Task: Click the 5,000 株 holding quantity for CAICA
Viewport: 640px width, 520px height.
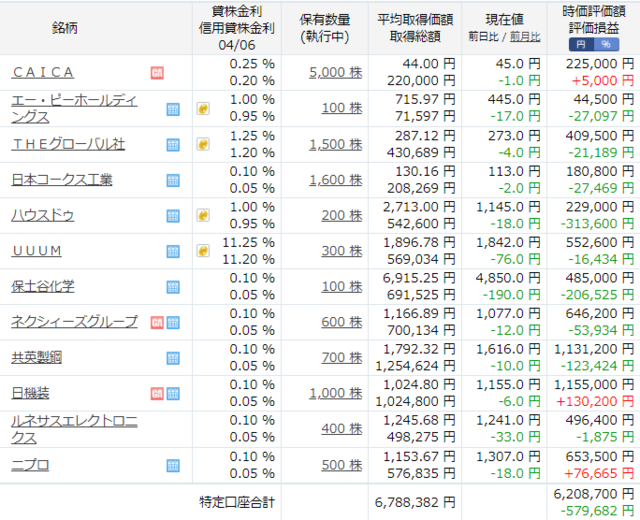Action: click(335, 73)
